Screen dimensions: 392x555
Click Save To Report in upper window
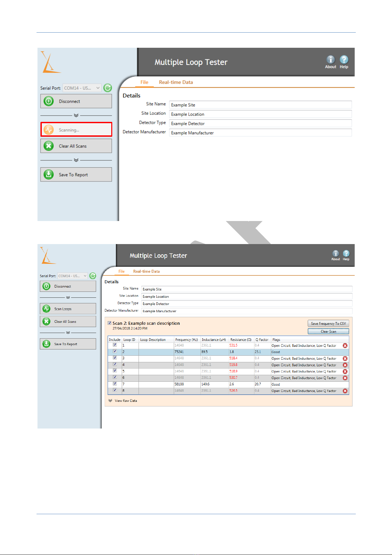click(x=76, y=175)
